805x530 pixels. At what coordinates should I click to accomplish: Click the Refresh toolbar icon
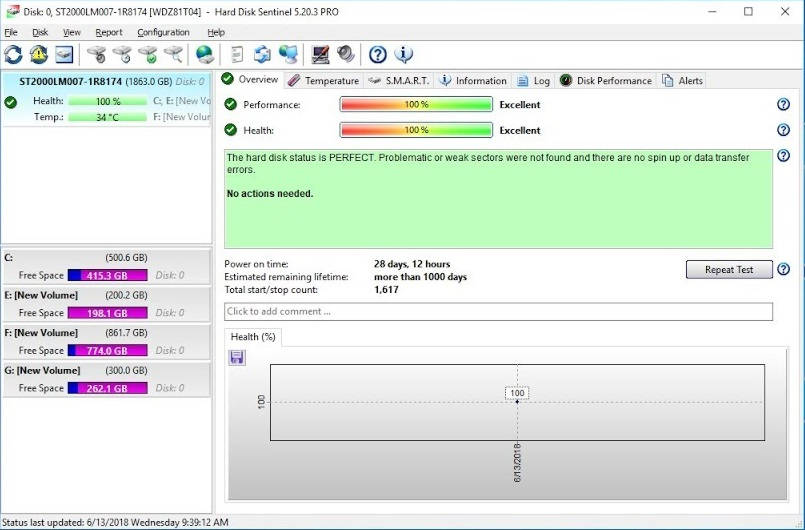pyautogui.click(x=13, y=54)
